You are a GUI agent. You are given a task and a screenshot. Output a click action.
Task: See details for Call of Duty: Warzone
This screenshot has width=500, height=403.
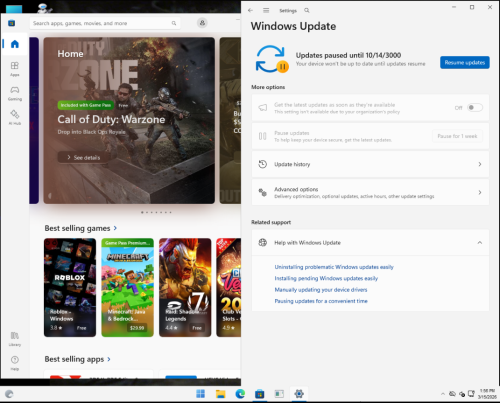(x=84, y=157)
